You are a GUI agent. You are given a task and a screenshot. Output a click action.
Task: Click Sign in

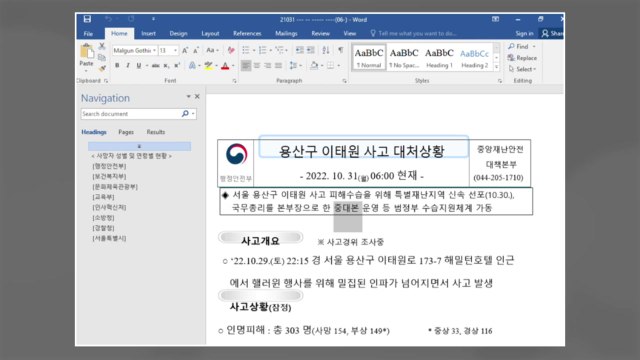point(524,33)
